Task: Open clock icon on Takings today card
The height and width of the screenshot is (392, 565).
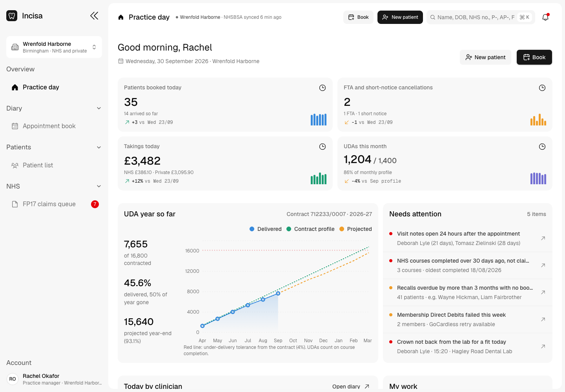Action: click(323, 147)
